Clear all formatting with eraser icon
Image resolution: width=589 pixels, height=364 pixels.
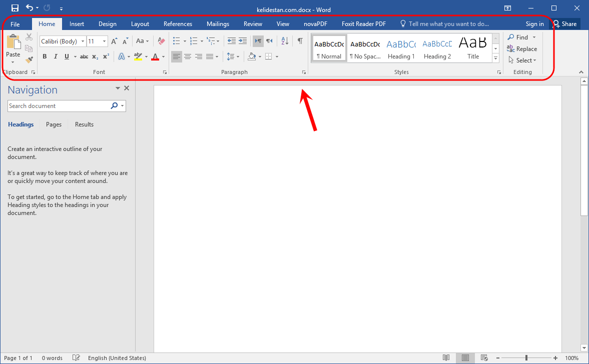(x=161, y=41)
